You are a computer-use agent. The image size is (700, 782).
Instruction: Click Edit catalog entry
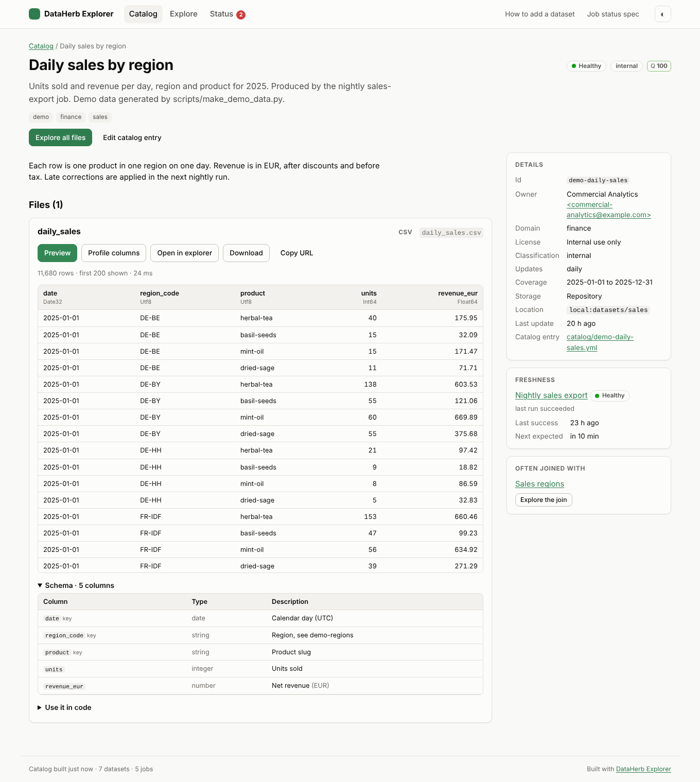(x=132, y=137)
